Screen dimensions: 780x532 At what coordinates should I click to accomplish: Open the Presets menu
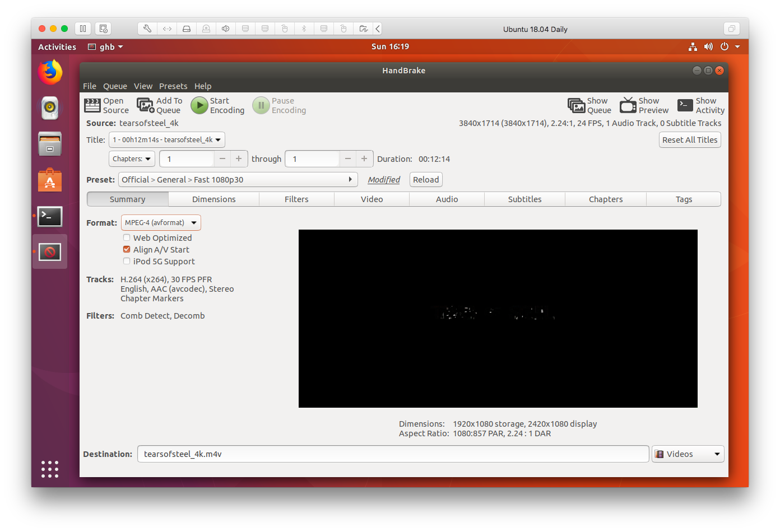click(x=173, y=86)
